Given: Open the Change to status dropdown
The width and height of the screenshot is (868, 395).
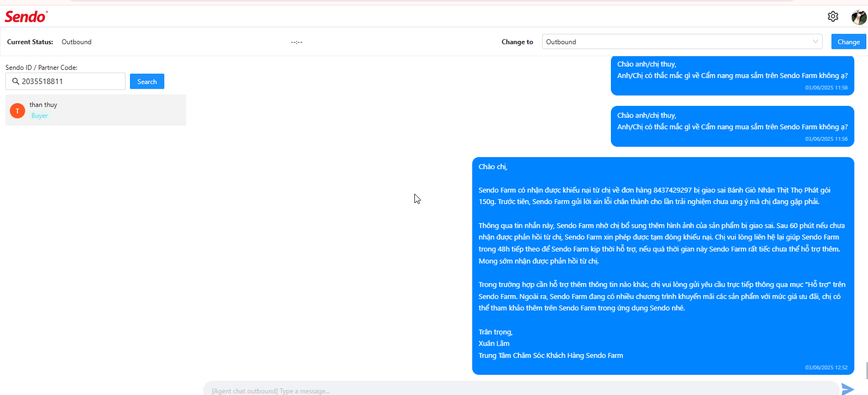Looking at the screenshot, I should coord(682,42).
